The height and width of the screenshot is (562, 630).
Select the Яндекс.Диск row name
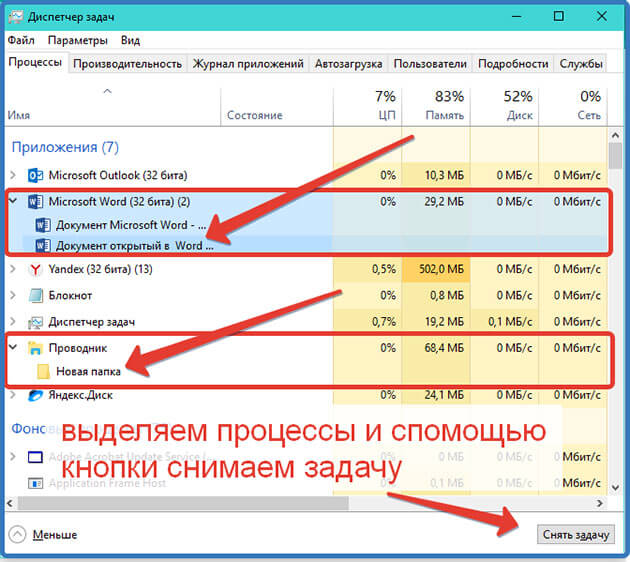[80, 395]
